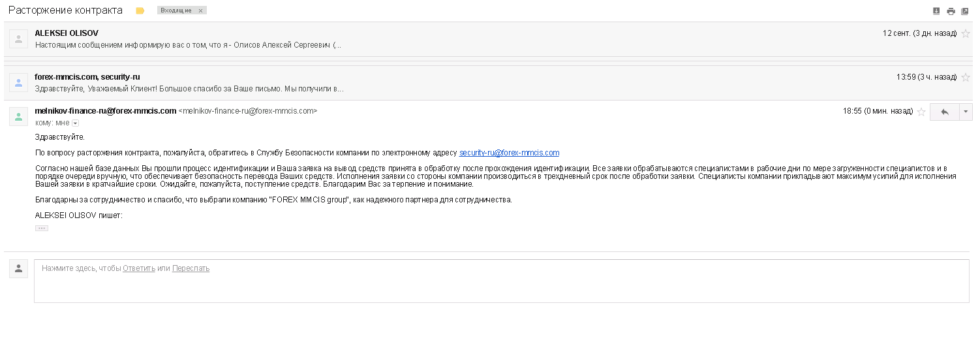The height and width of the screenshot is (348, 980).
Task: Reply using the arrow button in the message header
Action: pos(944,112)
